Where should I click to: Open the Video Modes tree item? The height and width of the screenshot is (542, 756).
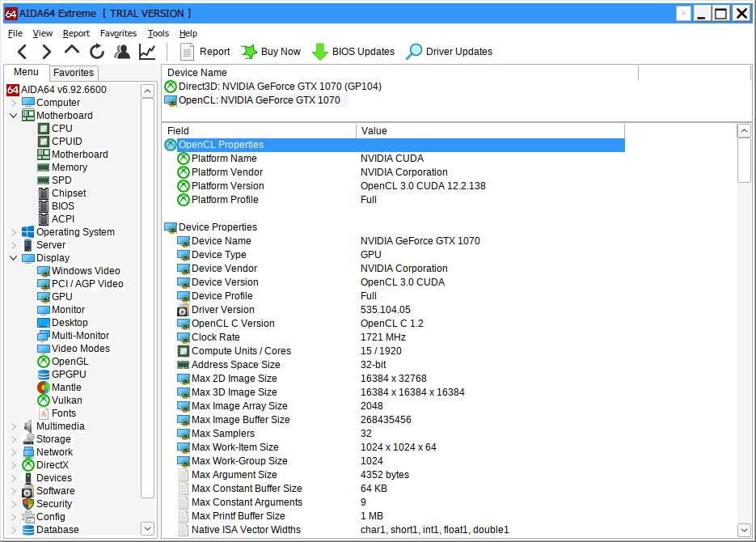tap(74, 349)
